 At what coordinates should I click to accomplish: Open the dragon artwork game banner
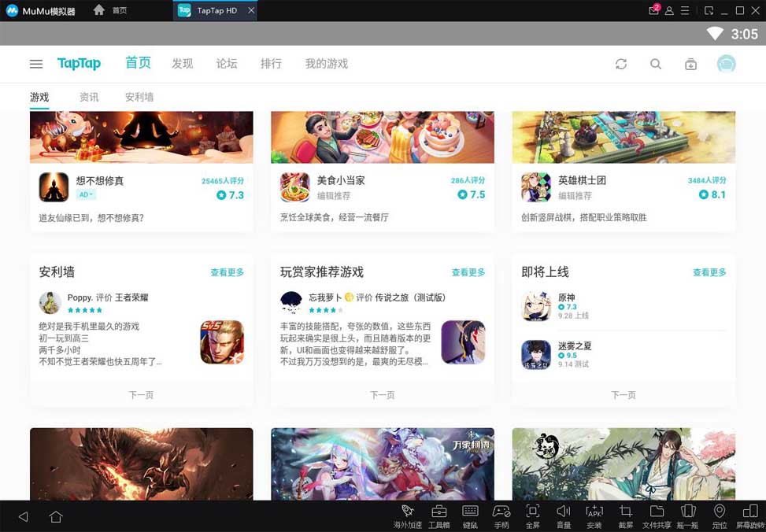pyautogui.click(x=142, y=464)
